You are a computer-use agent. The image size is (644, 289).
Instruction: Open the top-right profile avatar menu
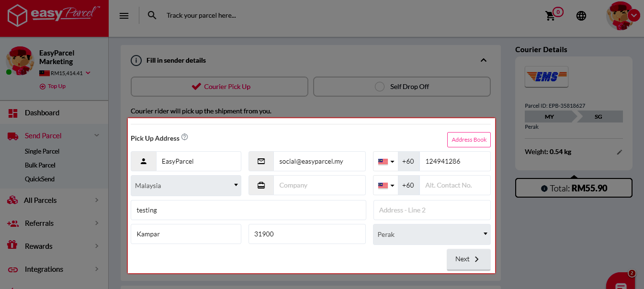click(x=622, y=16)
